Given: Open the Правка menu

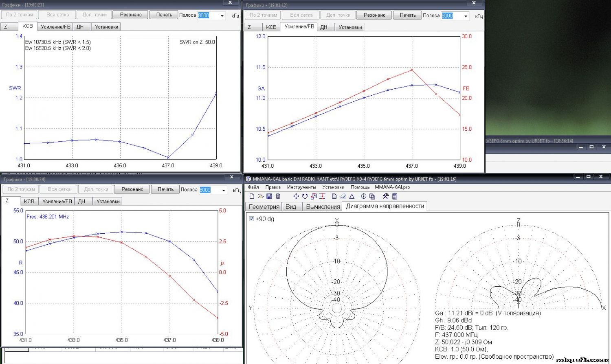Looking at the screenshot, I should [x=273, y=187].
